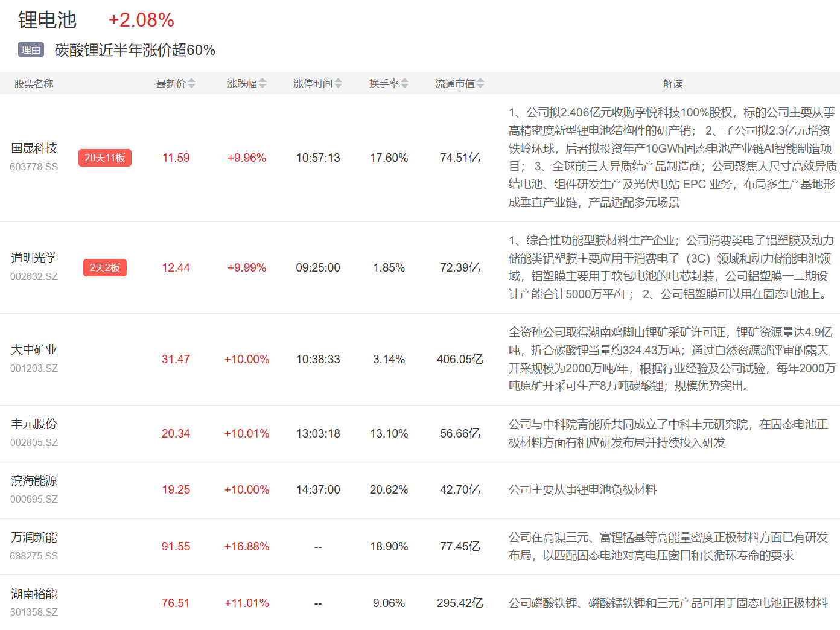Open stock 湖南裕能 by clicking its name

pyautogui.click(x=34, y=594)
